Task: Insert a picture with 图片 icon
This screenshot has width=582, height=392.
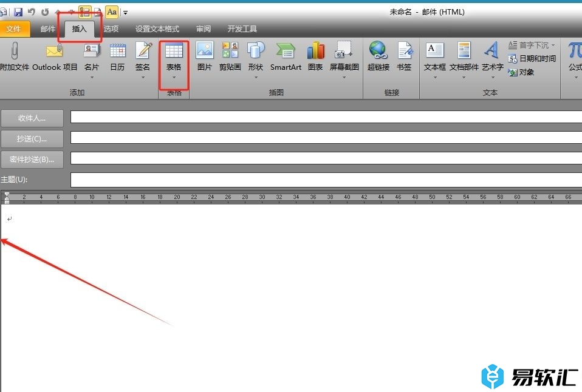Action: (x=205, y=50)
